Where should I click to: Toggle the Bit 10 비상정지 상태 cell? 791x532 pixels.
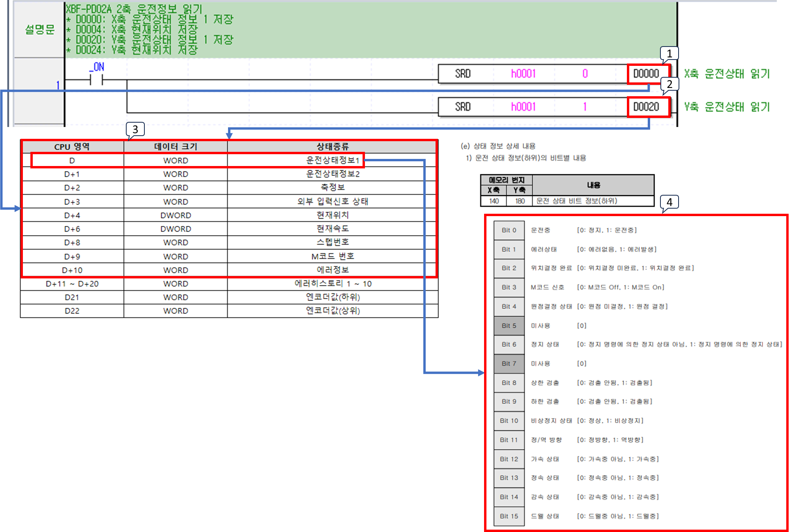coord(509,421)
